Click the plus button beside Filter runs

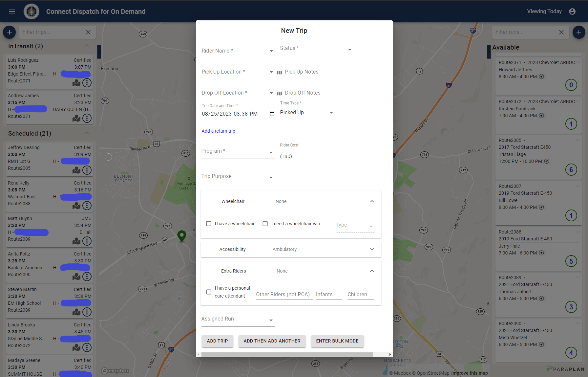579,32
